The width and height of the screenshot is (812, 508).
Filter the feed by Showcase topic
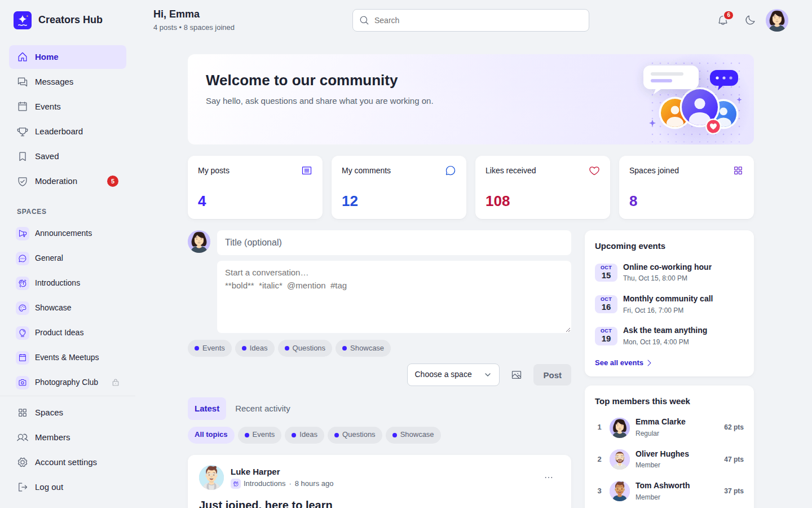413,435
